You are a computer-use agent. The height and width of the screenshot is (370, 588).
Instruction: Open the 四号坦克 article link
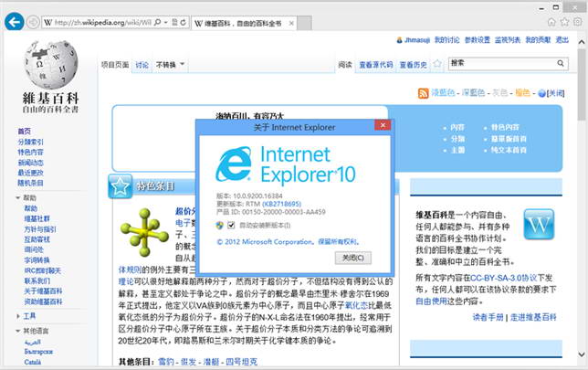point(241,362)
